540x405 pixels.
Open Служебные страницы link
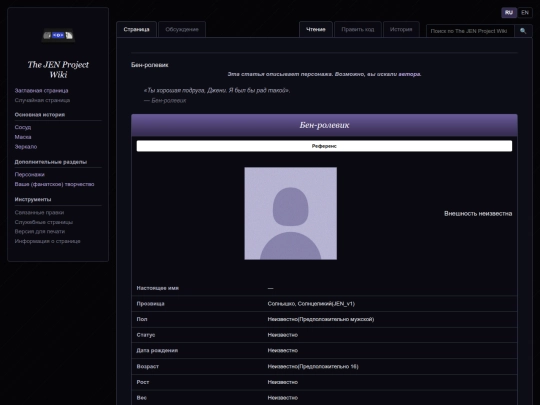44,222
